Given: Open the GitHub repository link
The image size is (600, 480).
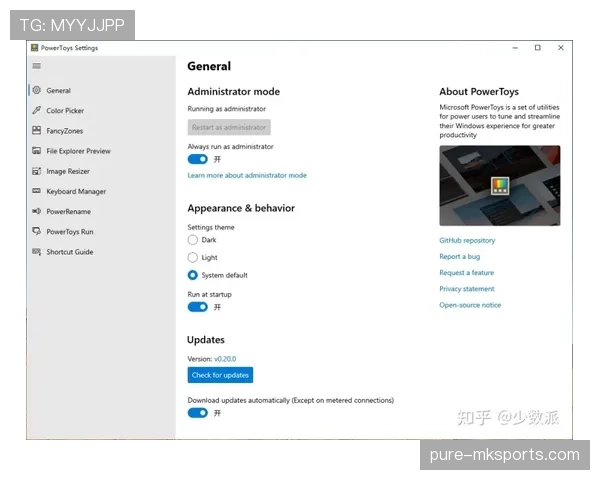Looking at the screenshot, I should coord(467,240).
